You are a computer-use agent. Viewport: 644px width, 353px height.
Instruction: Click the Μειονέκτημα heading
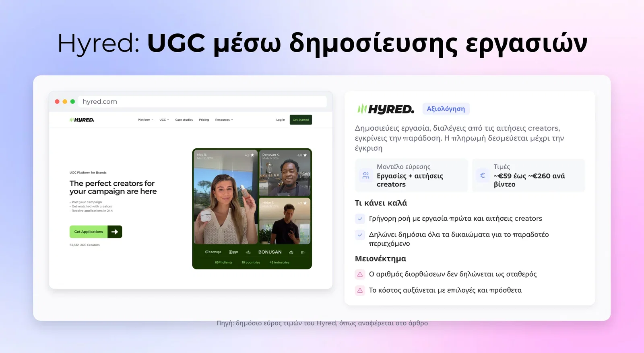tap(380, 259)
